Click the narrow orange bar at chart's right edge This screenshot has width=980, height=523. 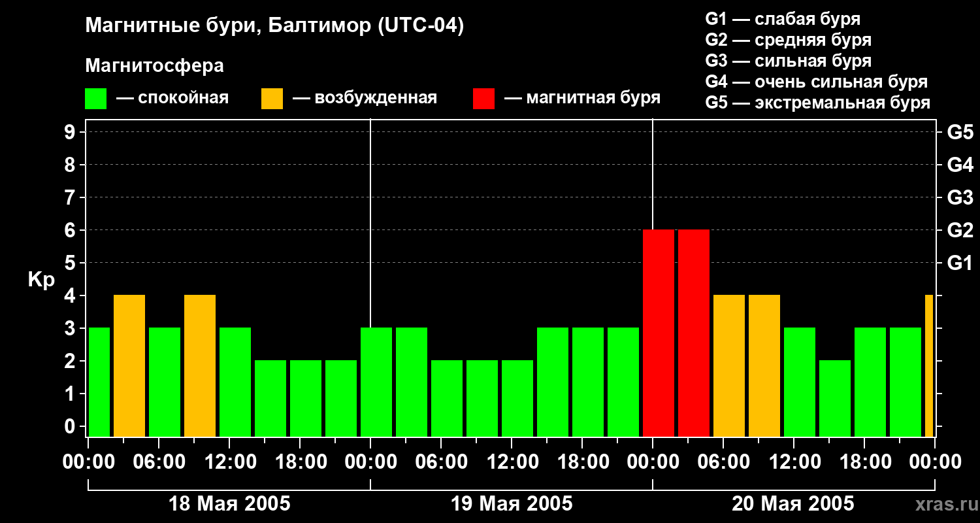click(x=928, y=365)
